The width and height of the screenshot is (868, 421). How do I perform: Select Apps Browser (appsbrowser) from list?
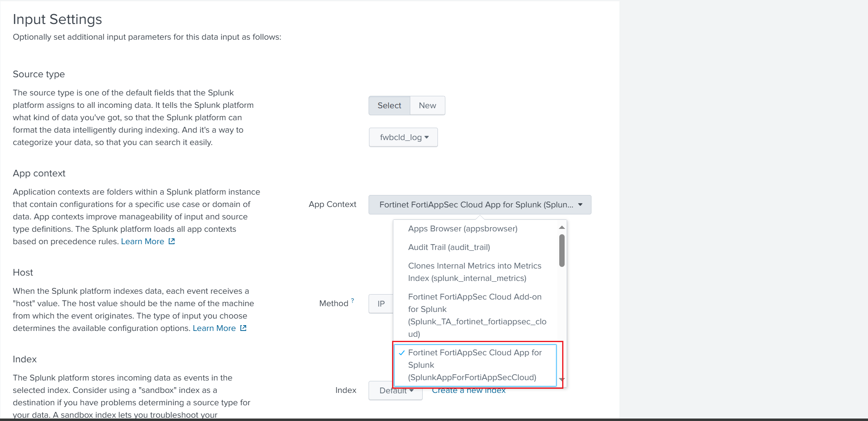pos(462,228)
